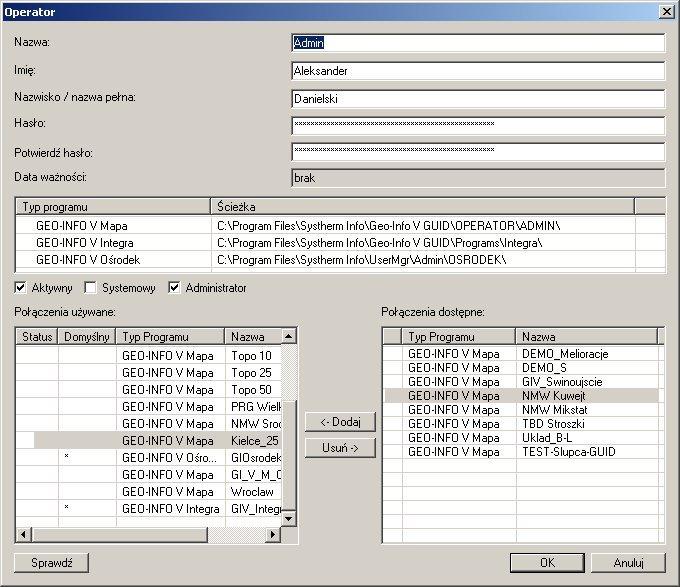680x587 pixels.
Task: Click right arrow of horizontal scrollbar
Action: [x=273, y=535]
